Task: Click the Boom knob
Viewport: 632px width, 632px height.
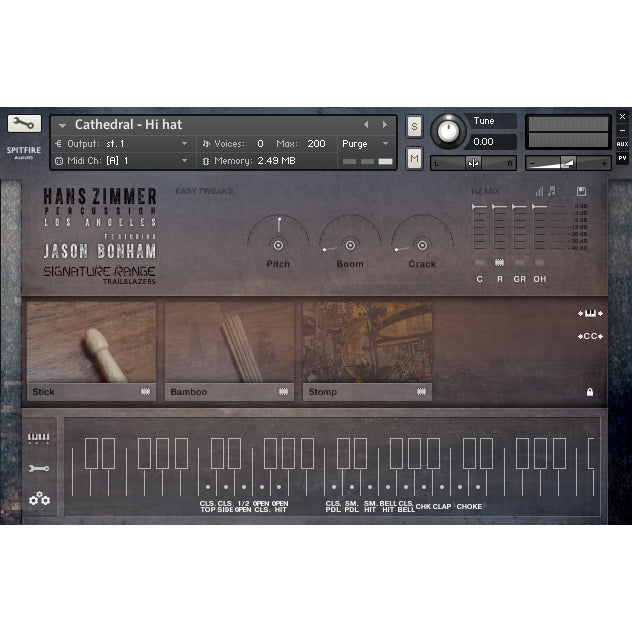Action: pos(350,245)
